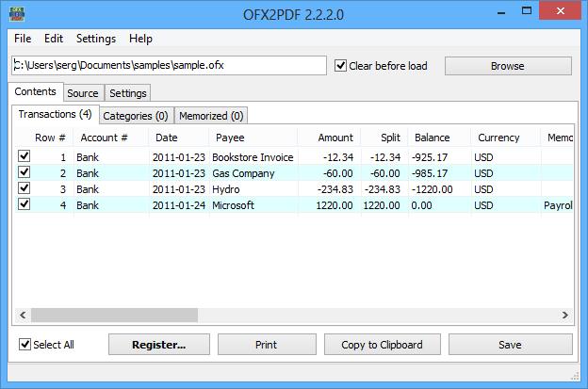The width and height of the screenshot is (588, 389).
Task: Sort by the Date column header
Action: [179, 138]
